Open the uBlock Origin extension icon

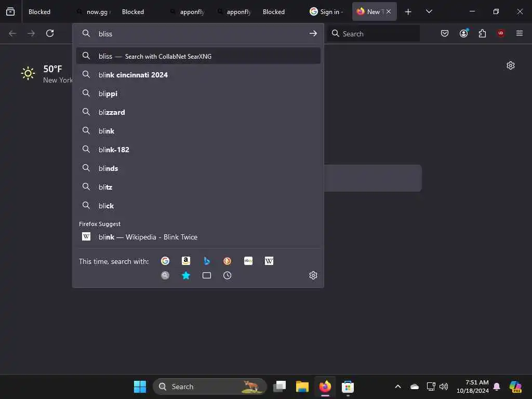tap(501, 33)
